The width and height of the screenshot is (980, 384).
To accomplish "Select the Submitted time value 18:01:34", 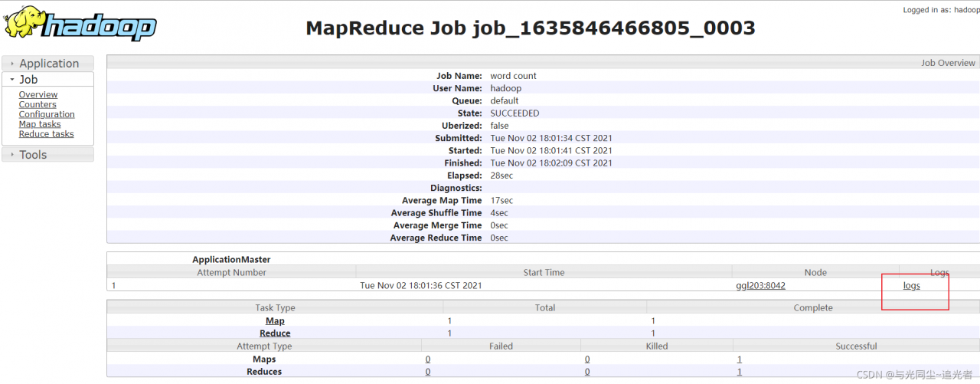I will coord(551,139).
